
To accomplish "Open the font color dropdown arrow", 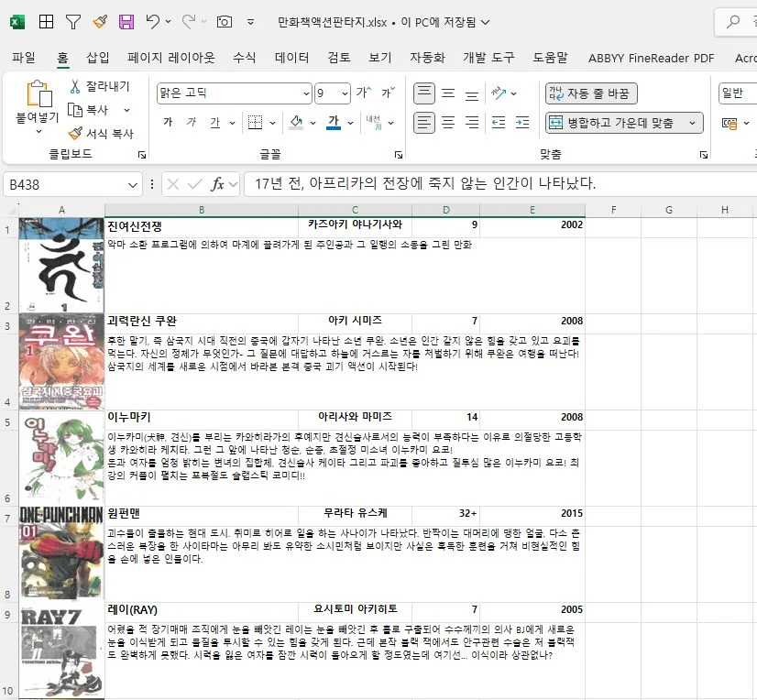I will click(x=350, y=123).
